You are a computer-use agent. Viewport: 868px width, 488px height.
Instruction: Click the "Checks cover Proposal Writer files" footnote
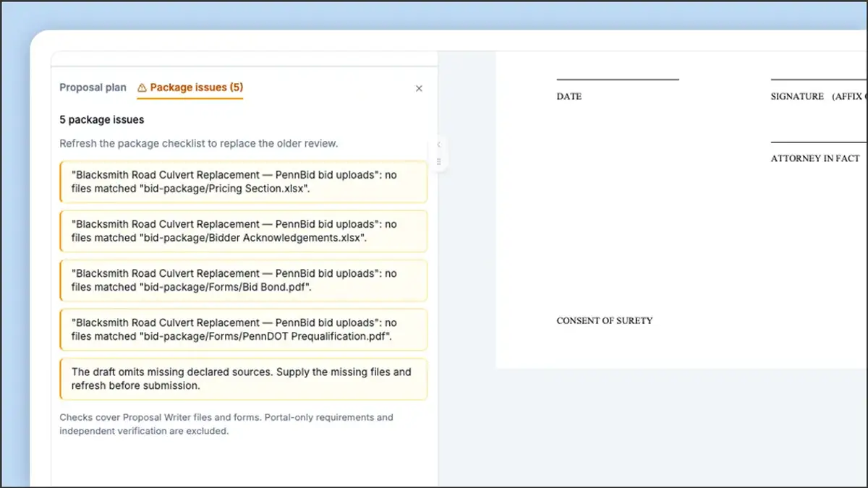coord(226,424)
